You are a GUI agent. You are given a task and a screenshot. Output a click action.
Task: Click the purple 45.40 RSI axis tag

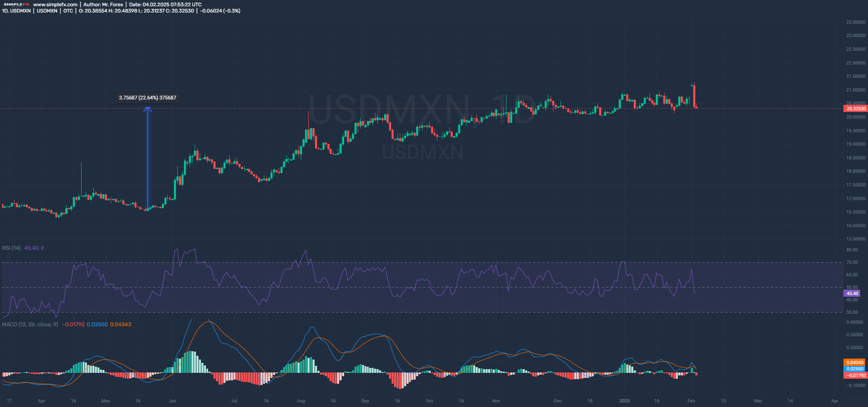pyautogui.click(x=852, y=293)
